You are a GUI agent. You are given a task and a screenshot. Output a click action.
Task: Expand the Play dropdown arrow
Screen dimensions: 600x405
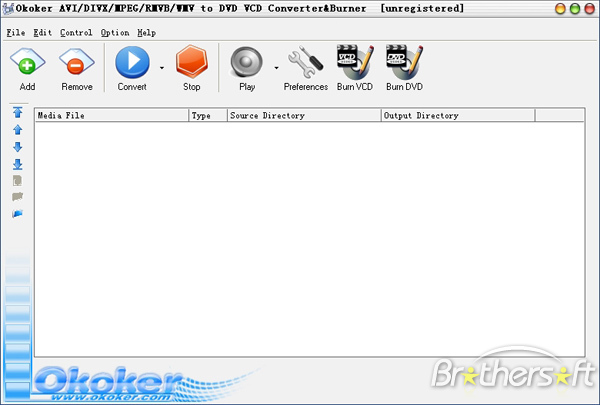pos(276,68)
